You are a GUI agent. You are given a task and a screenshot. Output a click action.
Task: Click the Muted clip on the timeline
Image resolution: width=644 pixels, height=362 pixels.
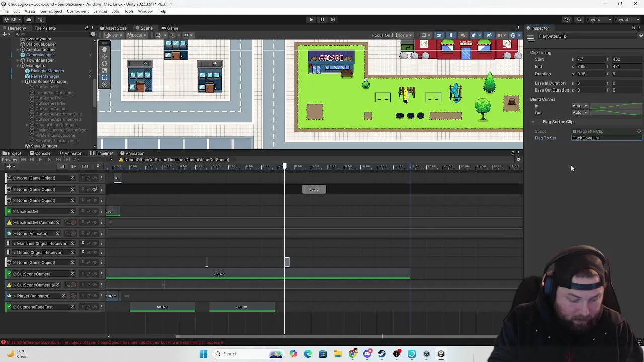(314, 189)
